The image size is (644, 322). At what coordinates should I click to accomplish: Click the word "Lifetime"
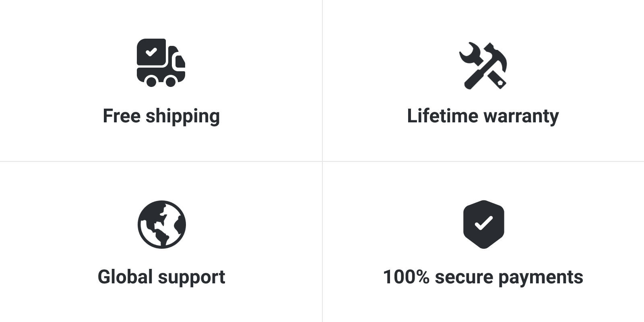click(x=443, y=116)
